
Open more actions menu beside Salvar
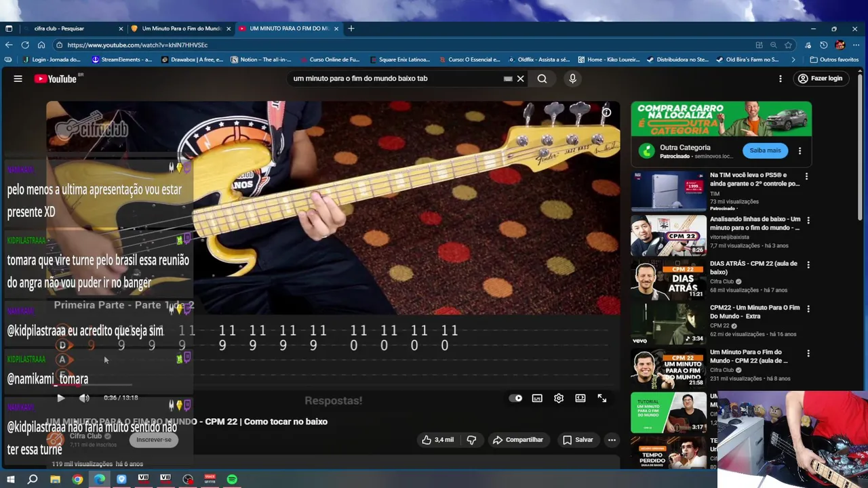point(612,440)
